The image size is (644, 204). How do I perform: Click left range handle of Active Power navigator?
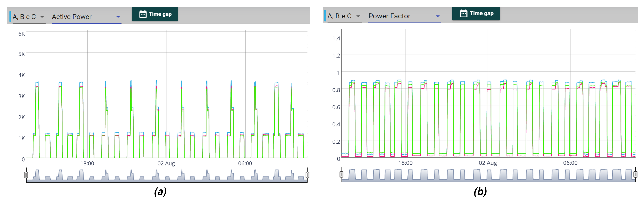26,175
